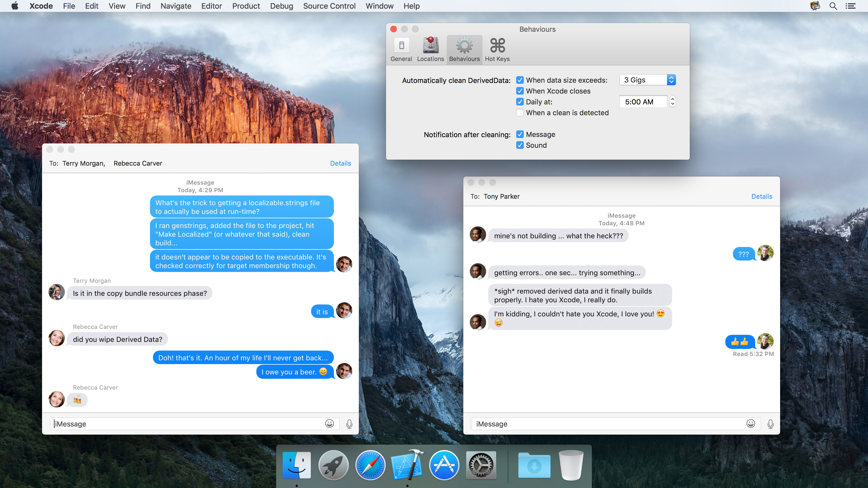
Task: Click Rebecca Carver's avatar beside 'did you wipe Derived Data?'
Action: 57,338
